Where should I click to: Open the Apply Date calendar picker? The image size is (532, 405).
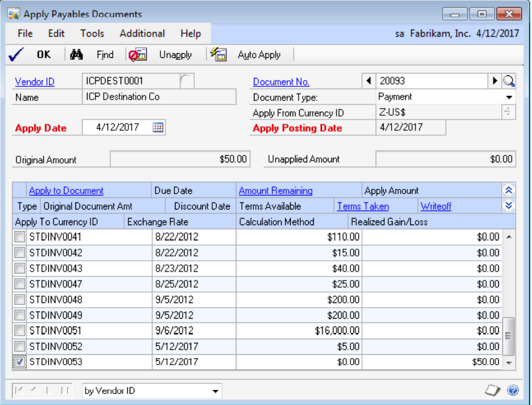(x=158, y=127)
